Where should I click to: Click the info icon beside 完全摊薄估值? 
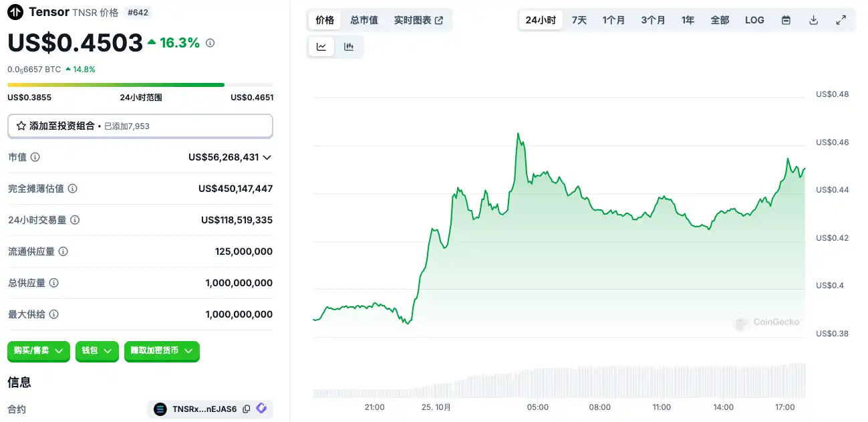click(73, 189)
